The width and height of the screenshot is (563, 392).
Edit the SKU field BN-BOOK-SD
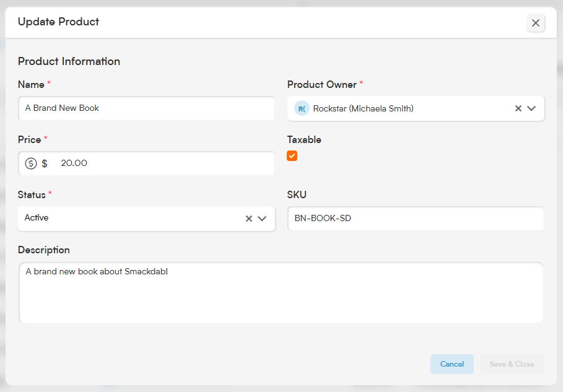416,218
